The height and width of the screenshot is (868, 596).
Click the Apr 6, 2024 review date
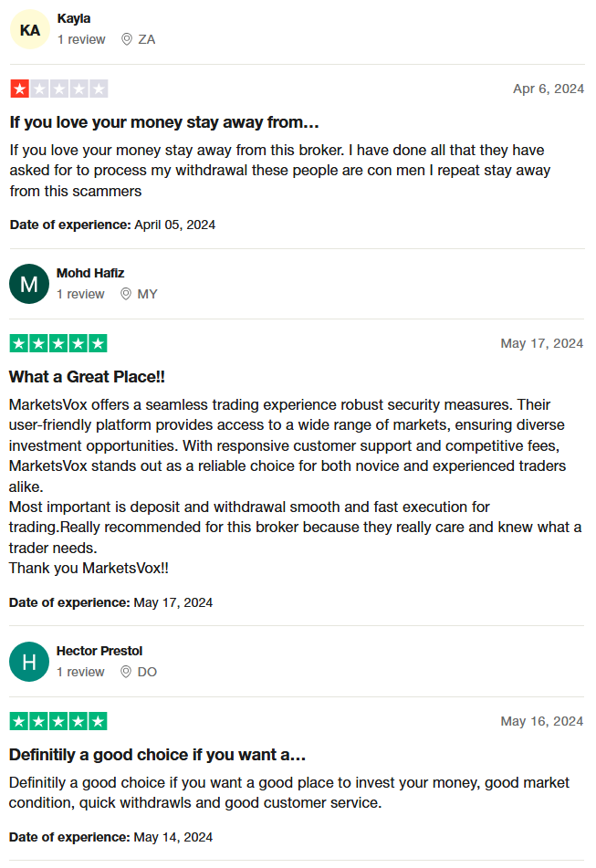click(x=548, y=89)
